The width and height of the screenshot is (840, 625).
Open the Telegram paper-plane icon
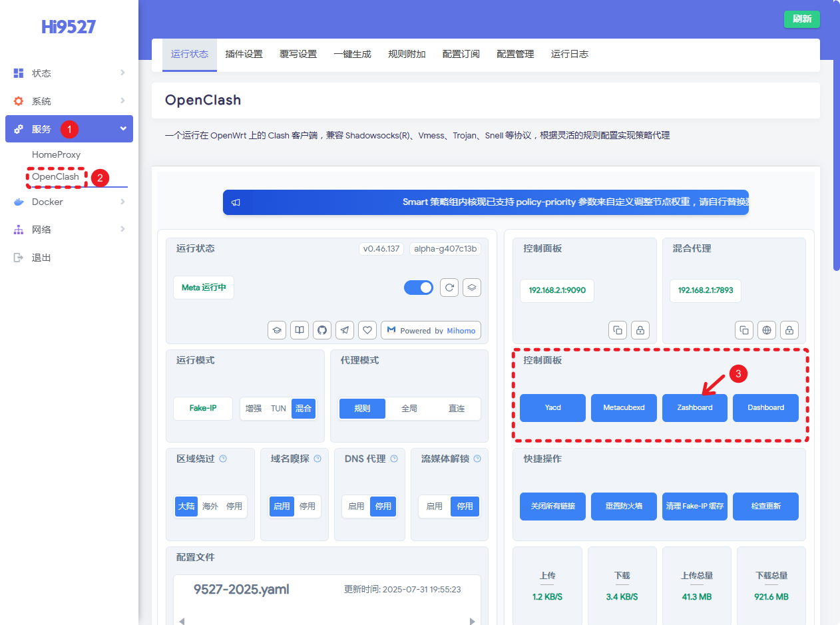tap(345, 330)
